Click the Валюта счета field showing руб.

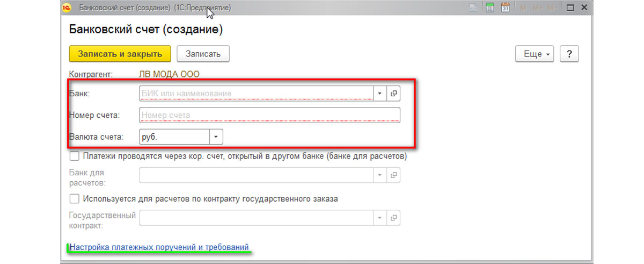(x=174, y=137)
